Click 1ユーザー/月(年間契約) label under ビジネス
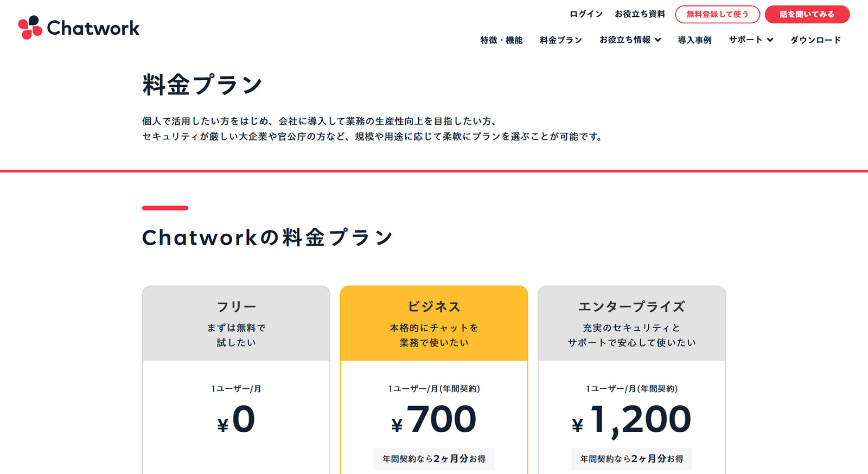The width and height of the screenshot is (868, 474). click(x=434, y=389)
